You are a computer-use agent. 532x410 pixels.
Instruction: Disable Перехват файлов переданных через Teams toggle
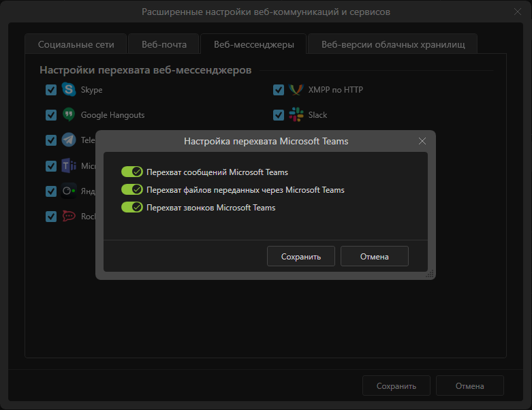(132, 189)
